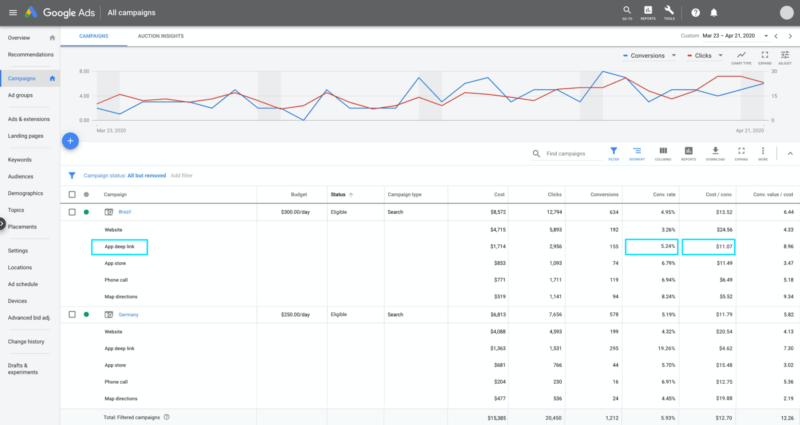The image size is (800, 425).
Task: Click the status column header dot
Action: pos(86,194)
